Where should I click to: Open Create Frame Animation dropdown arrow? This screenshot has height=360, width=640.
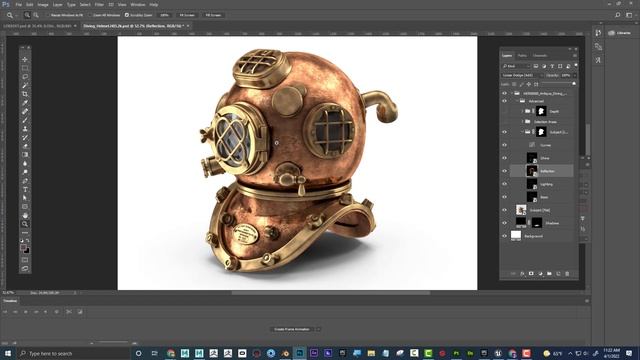318,329
